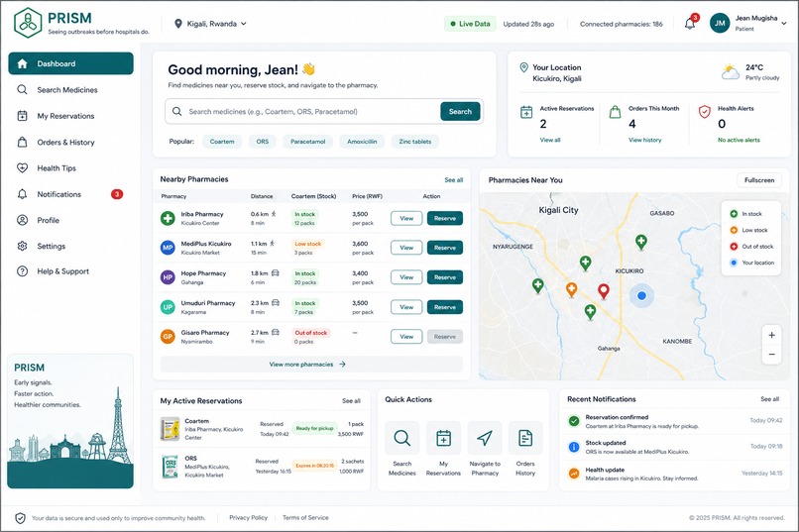Select the Zinc tablets popular chip
799x532 pixels.
tap(414, 142)
